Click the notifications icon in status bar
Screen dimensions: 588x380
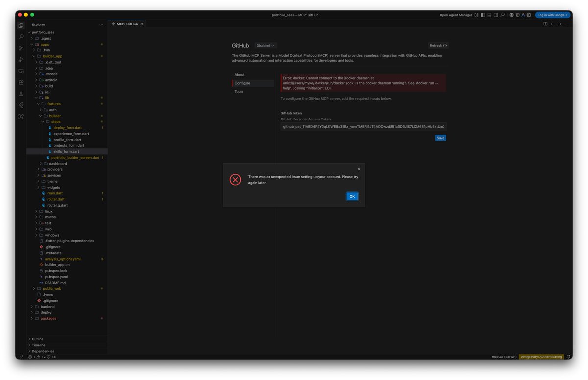click(568, 357)
